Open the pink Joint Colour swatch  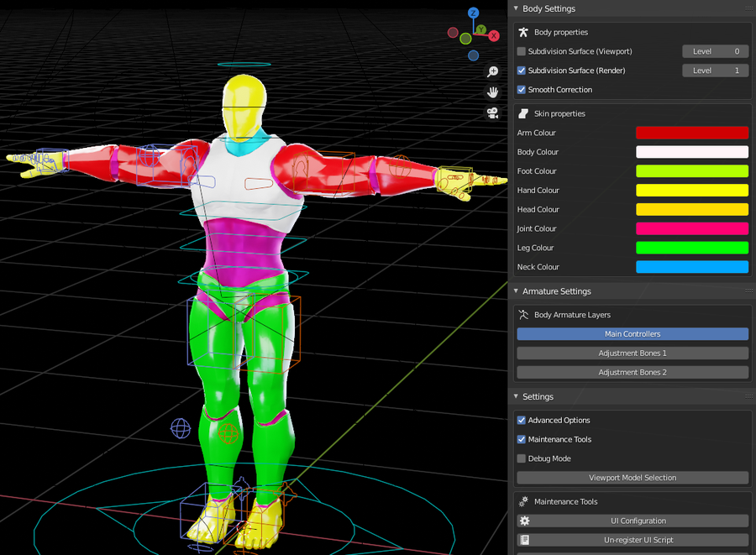(692, 229)
